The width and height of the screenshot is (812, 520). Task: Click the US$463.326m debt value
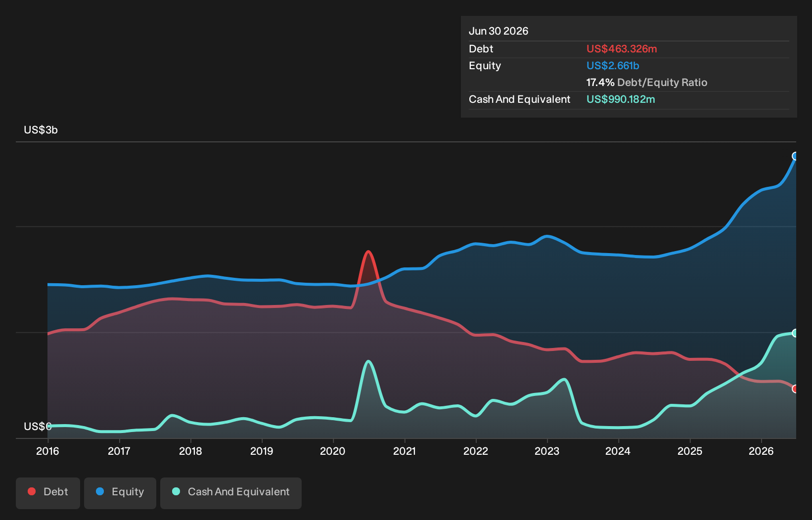622,49
